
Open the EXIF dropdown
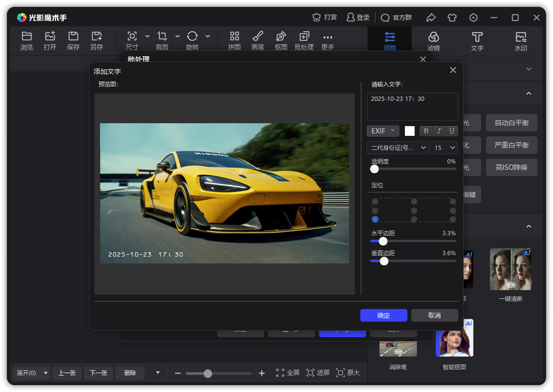(x=383, y=131)
